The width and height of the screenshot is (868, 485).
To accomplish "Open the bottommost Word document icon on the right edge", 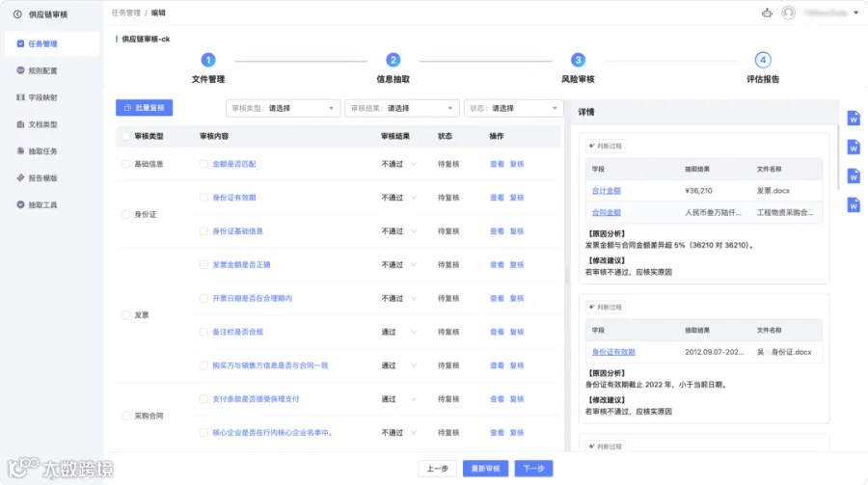I will pyautogui.click(x=854, y=204).
